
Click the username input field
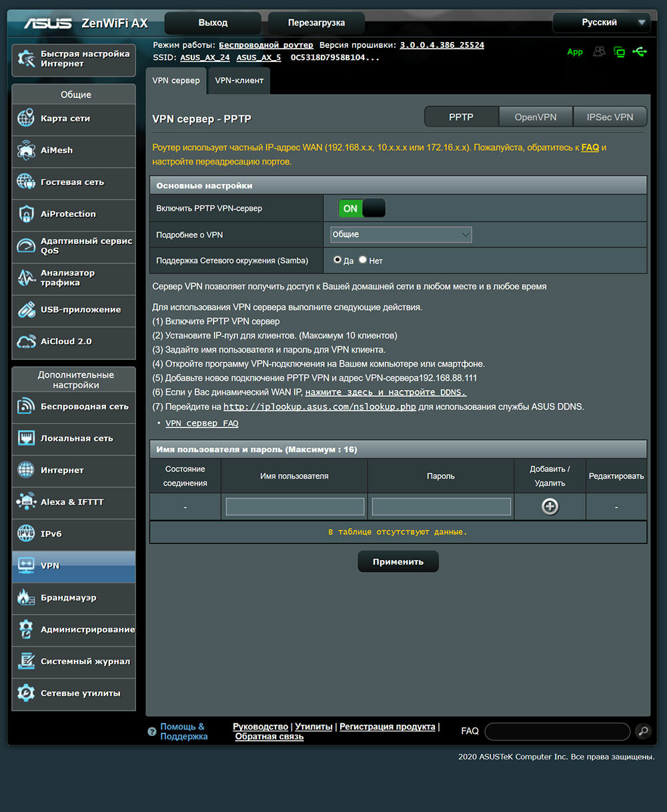click(295, 507)
